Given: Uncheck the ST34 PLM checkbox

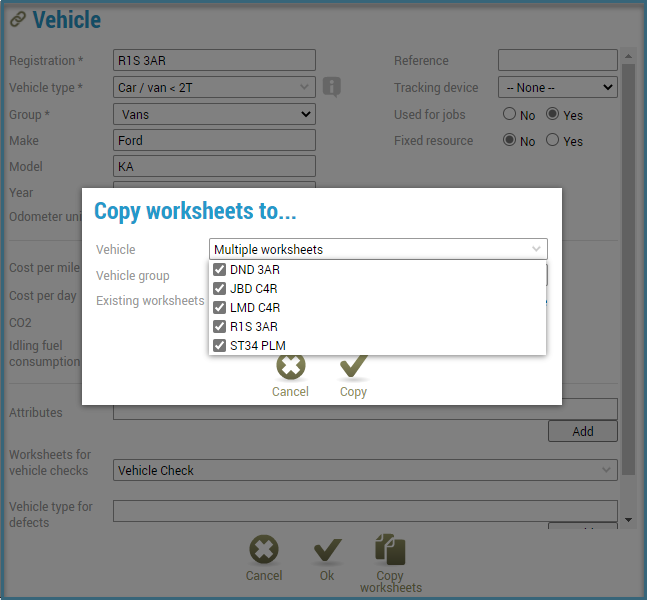Looking at the screenshot, I should (x=220, y=345).
